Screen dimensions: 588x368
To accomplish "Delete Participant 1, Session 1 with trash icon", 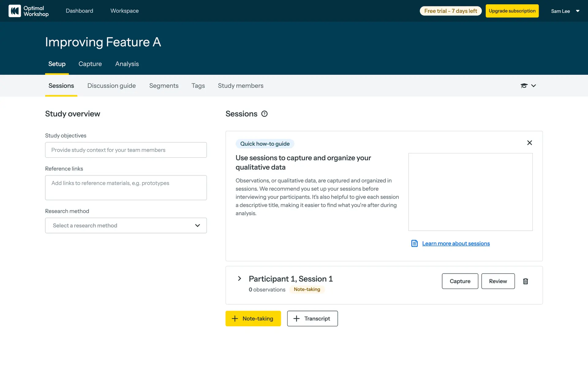I will coord(526,281).
